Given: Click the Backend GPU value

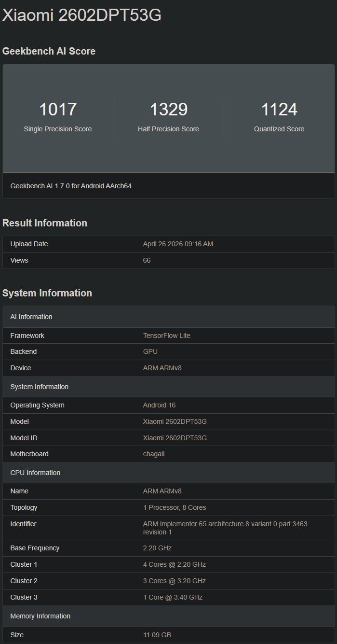Looking at the screenshot, I should point(150,351).
